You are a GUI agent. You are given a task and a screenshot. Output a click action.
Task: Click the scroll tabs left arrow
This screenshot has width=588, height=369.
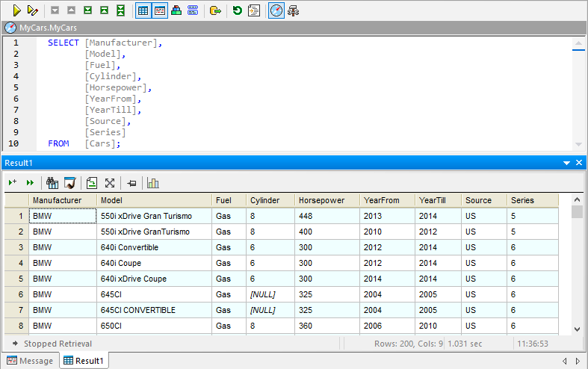[x=564, y=361]
